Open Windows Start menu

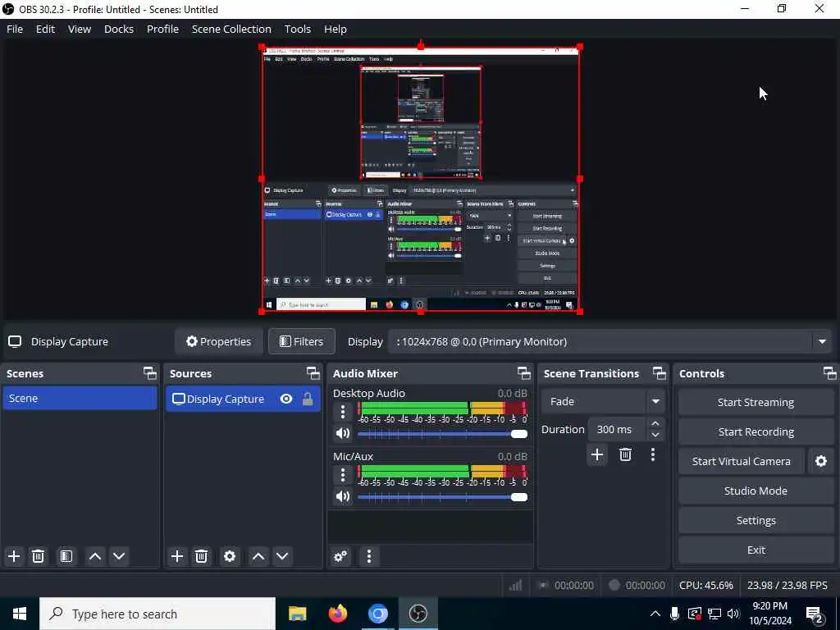pos(20,614)
